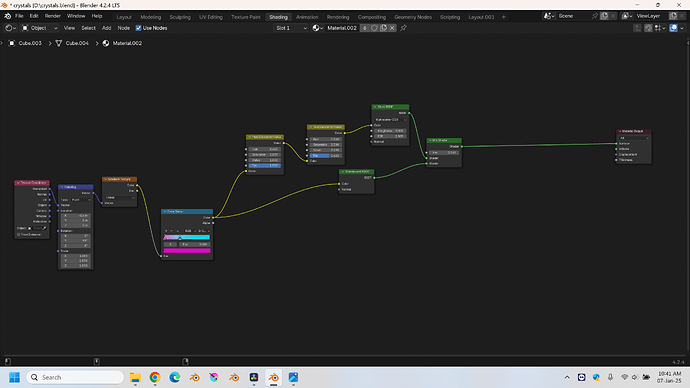
Task: Unlink Material.002 with the X icon
Action: click(x=392, y=28)
